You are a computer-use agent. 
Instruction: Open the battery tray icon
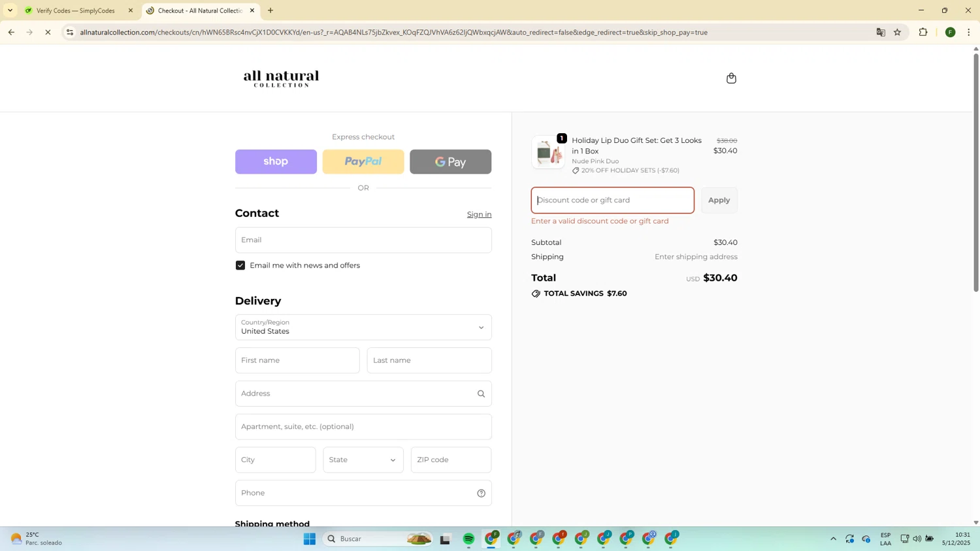pyautogui.click(x=930, y=539)
